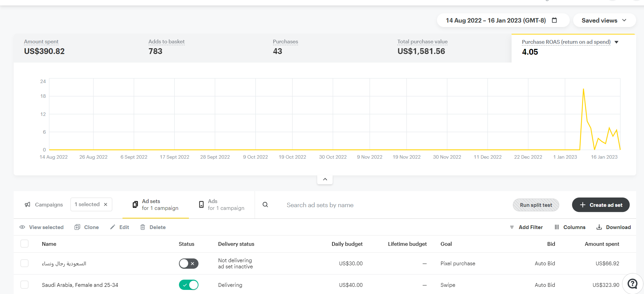Go to the Campaigns tab

pyautogui.click(x=44, y=204)
